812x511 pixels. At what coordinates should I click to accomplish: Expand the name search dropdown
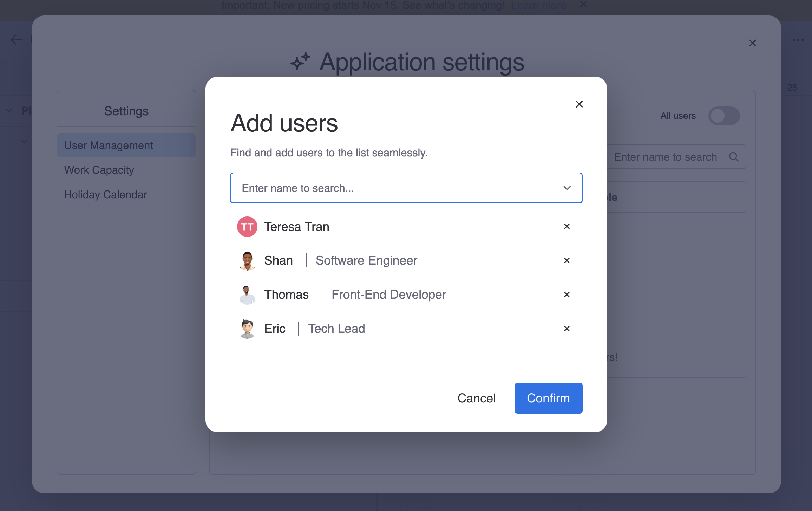(567, 188)
